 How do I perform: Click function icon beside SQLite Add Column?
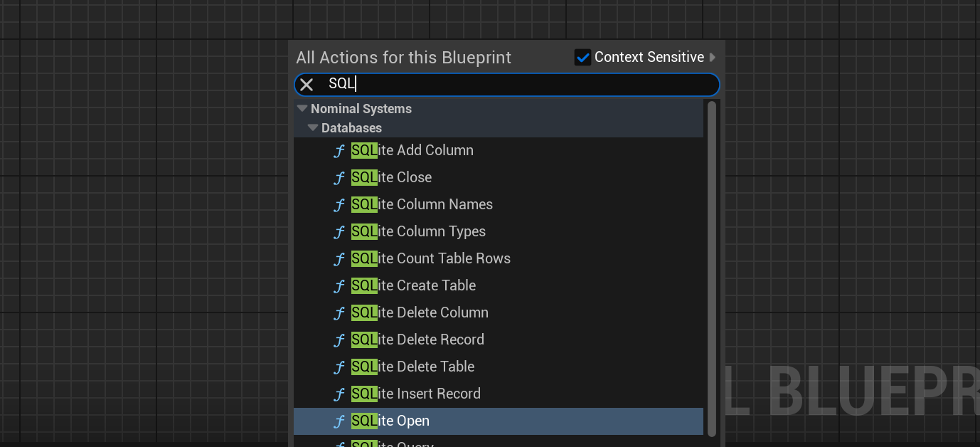(340, 151)
